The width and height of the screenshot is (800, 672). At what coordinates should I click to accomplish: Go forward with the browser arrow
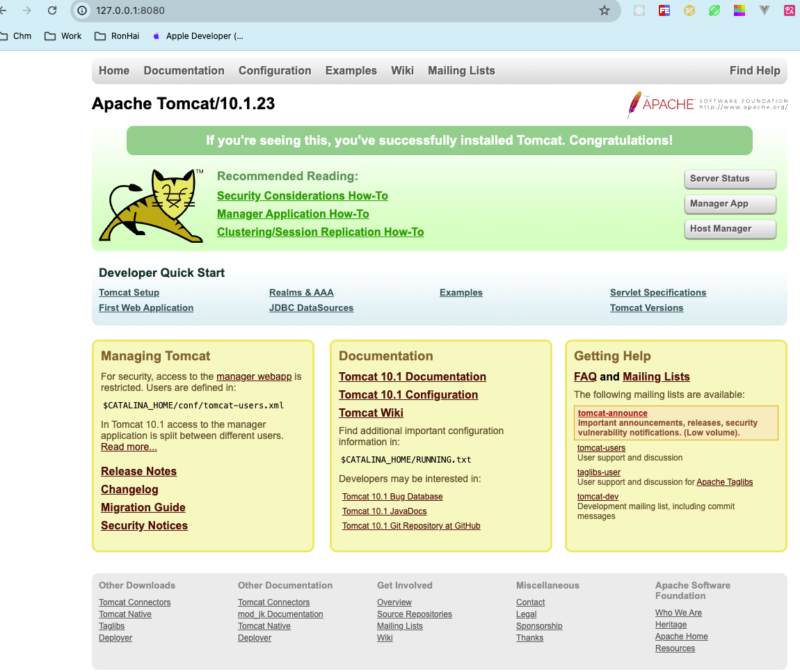tap(27, 10)
